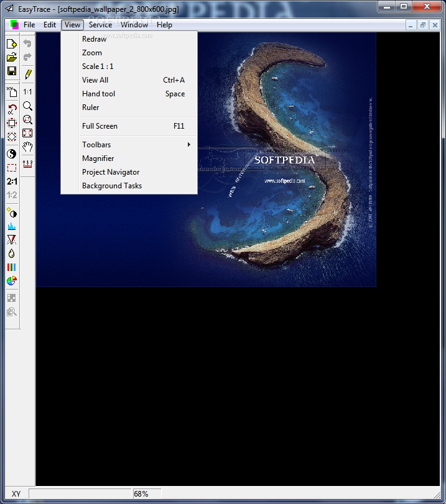Click the floppy disk save icon
This screenshot has height=504, width=446.
[x=12, y=71]
